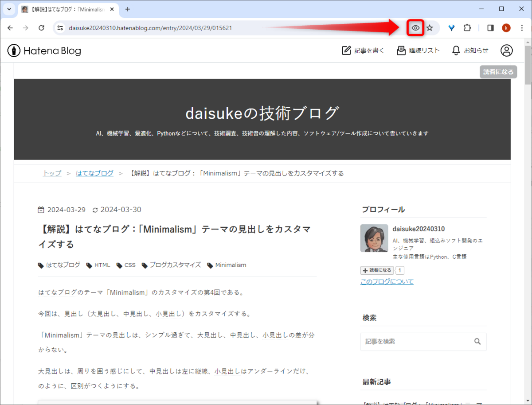Open Chrome three-dot menu
The width and height of the screenshot is (532, 405).
[x=522, y=28]
